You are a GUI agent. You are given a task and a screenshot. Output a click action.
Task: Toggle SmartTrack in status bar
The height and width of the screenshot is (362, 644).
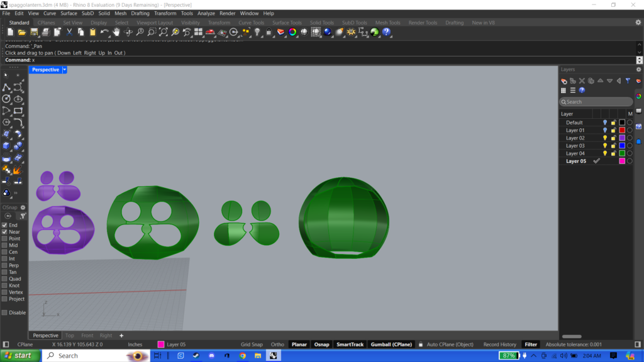pos(350,344)
